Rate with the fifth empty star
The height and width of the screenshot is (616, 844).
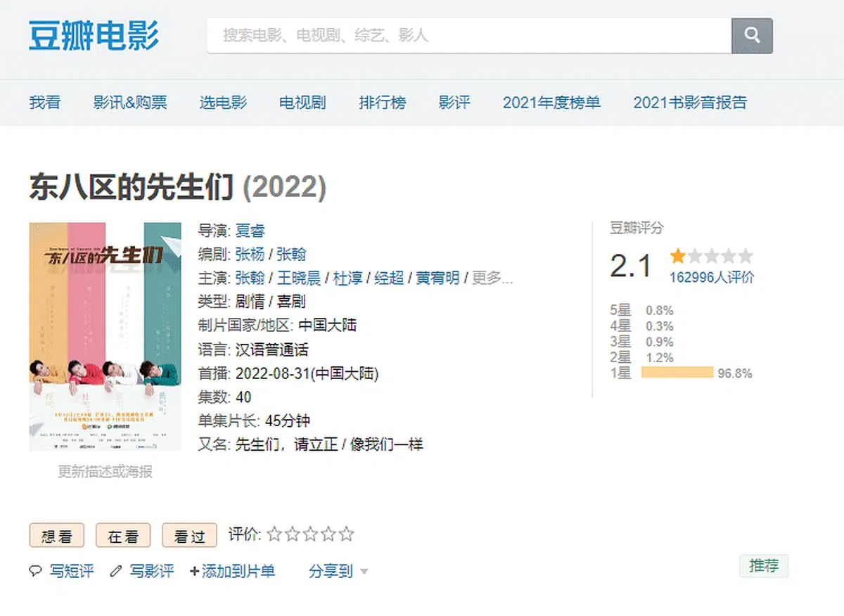pos(346,534)
